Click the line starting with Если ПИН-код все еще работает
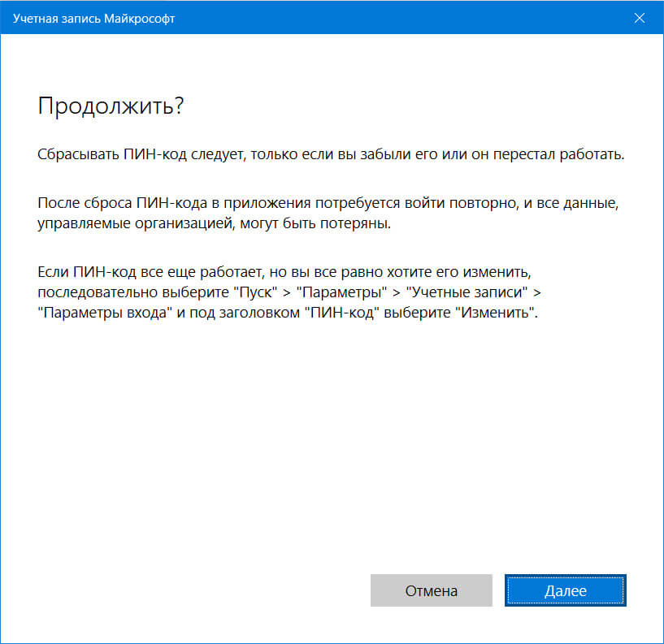This screenshot has height=644, width=664. pos(284,271)
